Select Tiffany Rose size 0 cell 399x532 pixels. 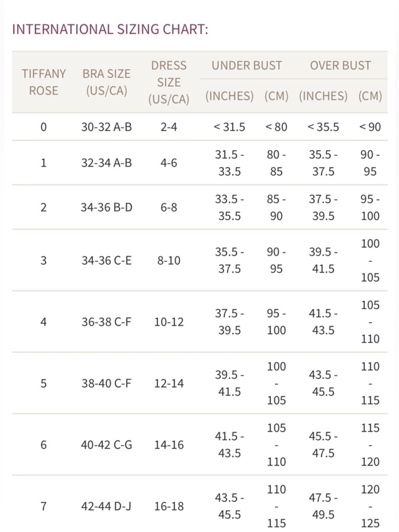[43, 127]
